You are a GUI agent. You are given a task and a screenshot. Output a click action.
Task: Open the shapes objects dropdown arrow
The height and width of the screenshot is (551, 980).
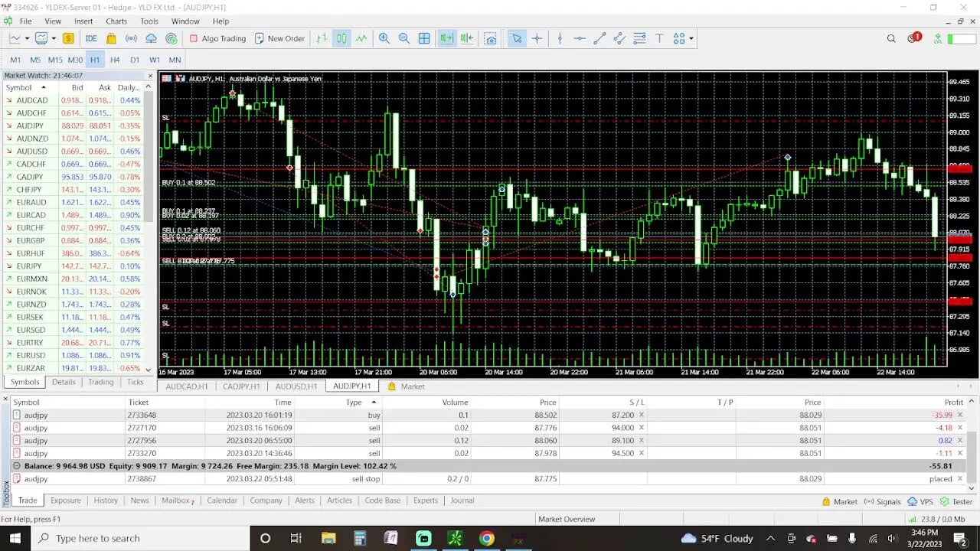(x=691, y=38)
